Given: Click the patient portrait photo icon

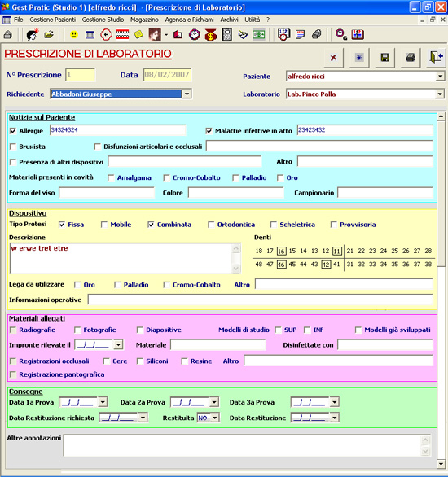Looking at the screenshot, I should pyautogui.click(x=155, y=35).
